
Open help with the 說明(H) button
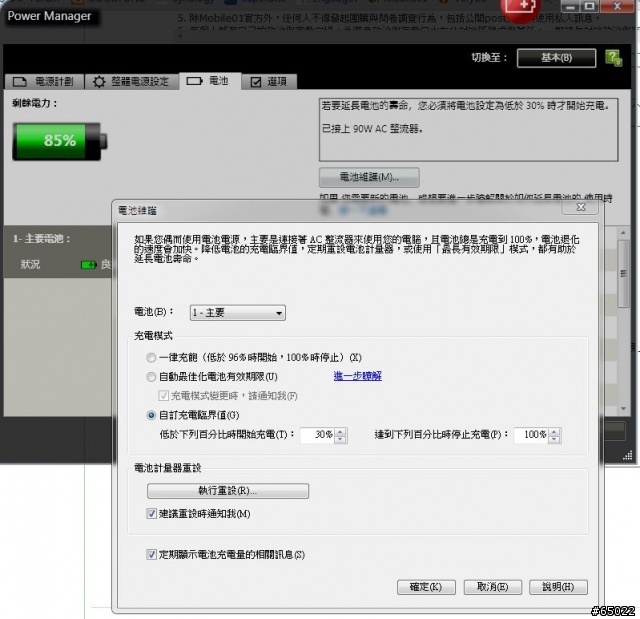[558, 587]
